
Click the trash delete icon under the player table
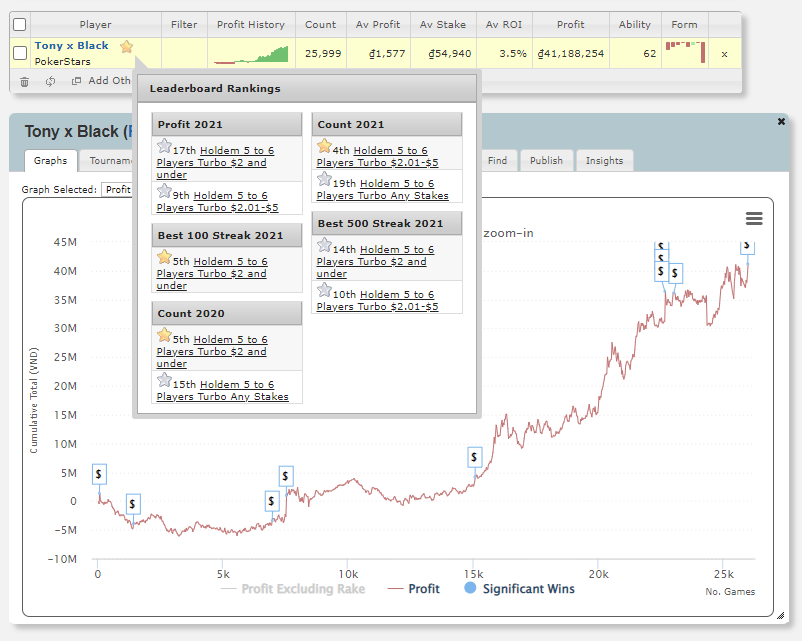[x=25, y=81]
